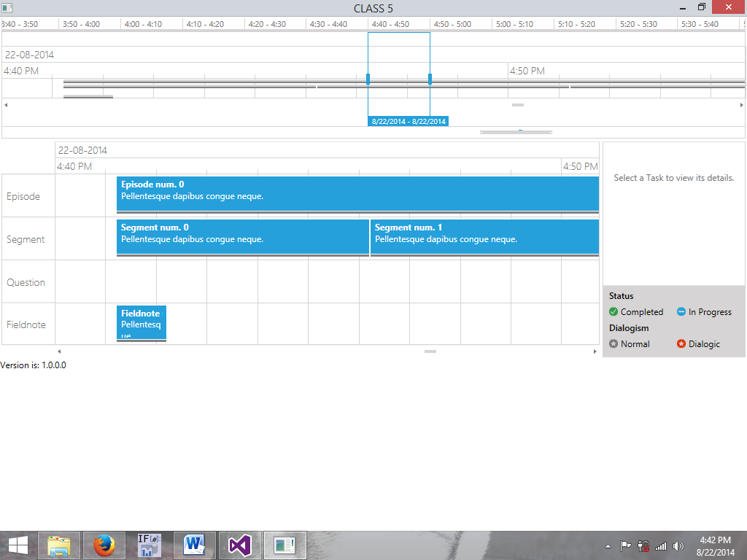Click the Completed green check status icon
747x560 pixels.
613,311
